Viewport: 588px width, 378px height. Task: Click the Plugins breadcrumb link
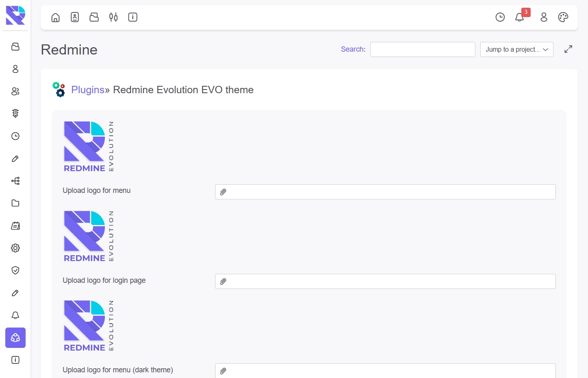point(88,90)
